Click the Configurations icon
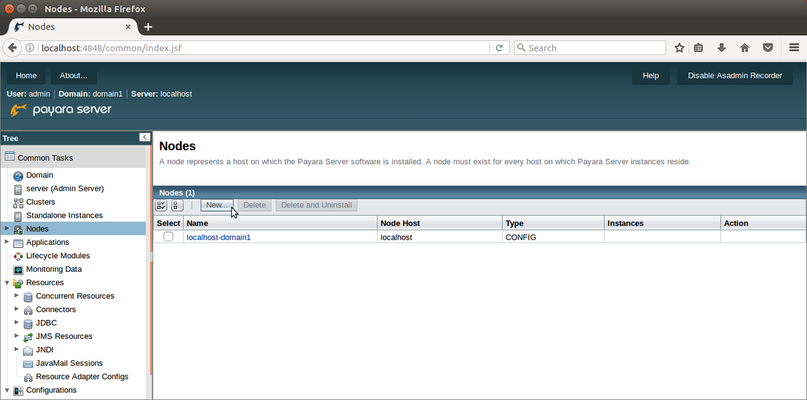This screenshot has width=807, height=400. coord(18,391)
